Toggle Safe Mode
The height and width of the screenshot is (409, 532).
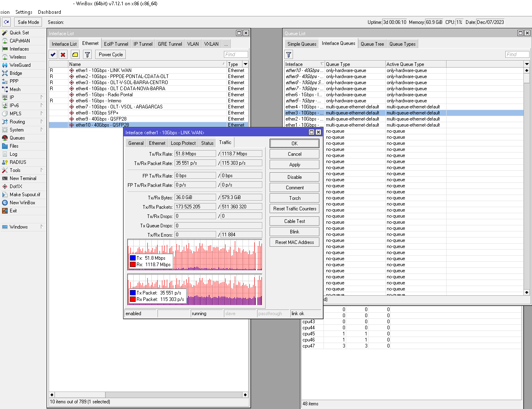tap(28, 22)
